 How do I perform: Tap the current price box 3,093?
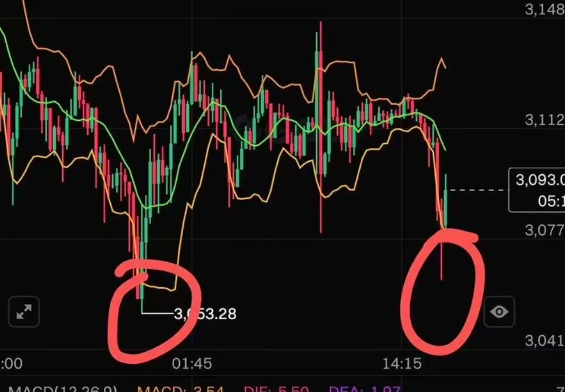537,190
